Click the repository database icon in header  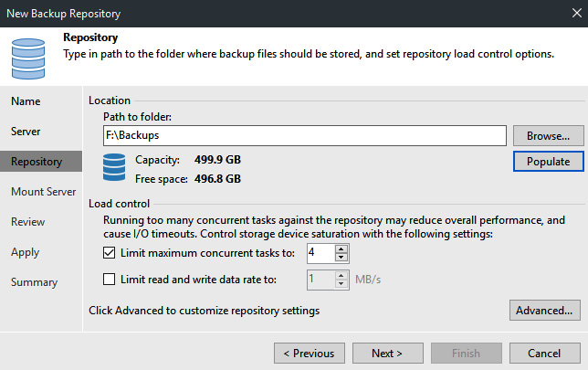[x=28, y=58]
